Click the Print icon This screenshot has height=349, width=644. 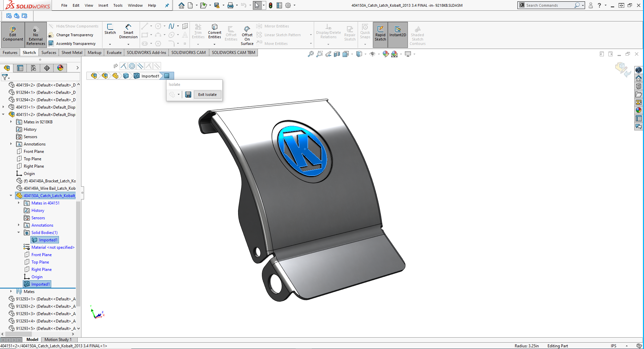pos(230,5)
